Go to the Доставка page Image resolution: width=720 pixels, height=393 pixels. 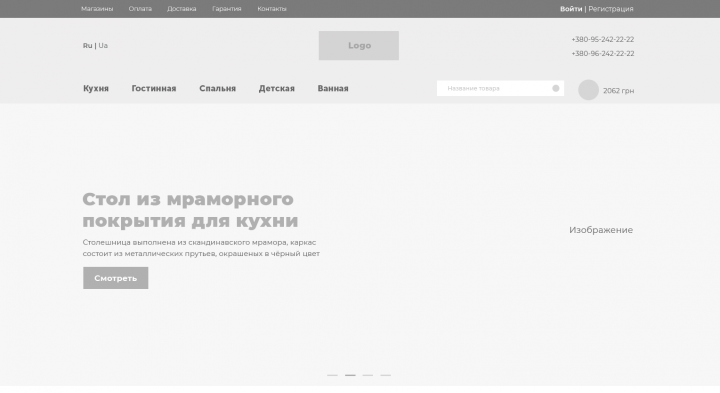tap(181, 9)
